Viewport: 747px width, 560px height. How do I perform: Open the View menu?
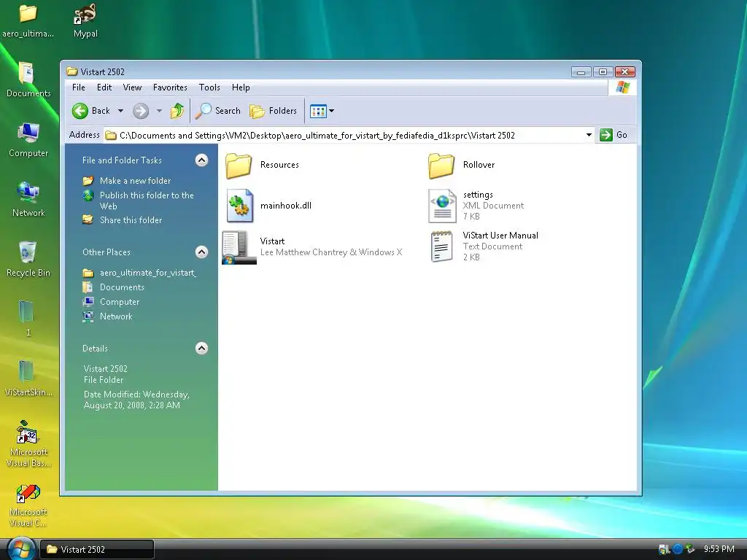(x=133, y=87)
